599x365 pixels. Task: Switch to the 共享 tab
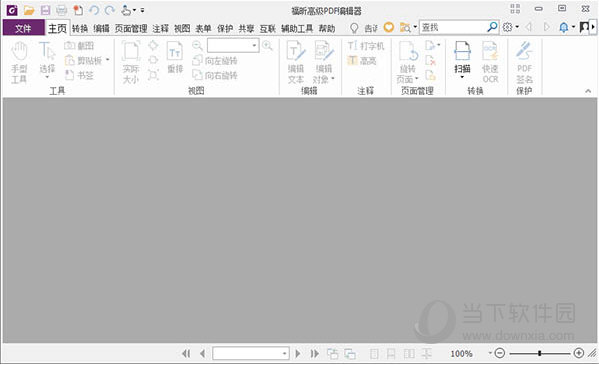246,29
